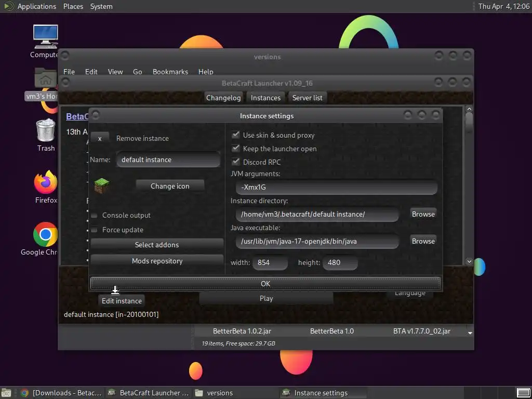Open the Go menu in versions window
The width and height of the screenshot is (532, 399).
137,72
